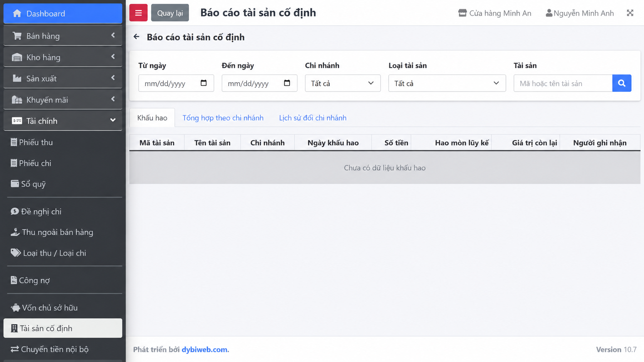The image size is (644, 362).
Task: Click the Bán hàng shopping cart icon
Action: [x=17, y=36]
